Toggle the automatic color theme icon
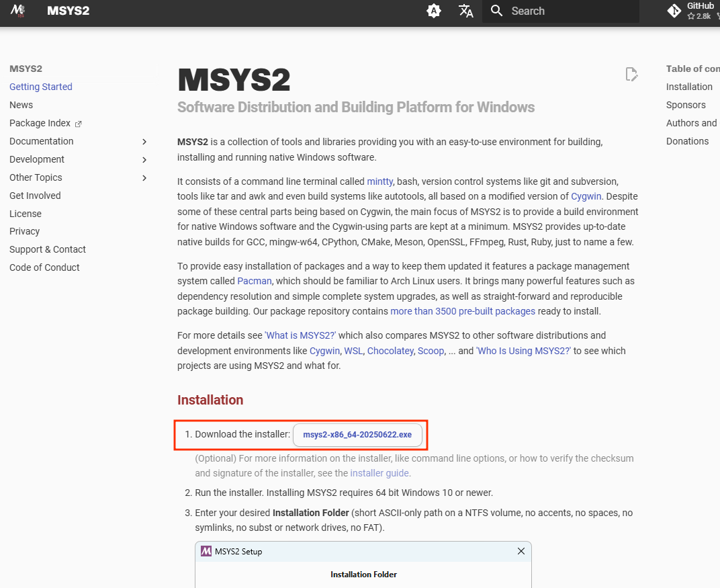The image size is (720, 588). pos(433,11)
